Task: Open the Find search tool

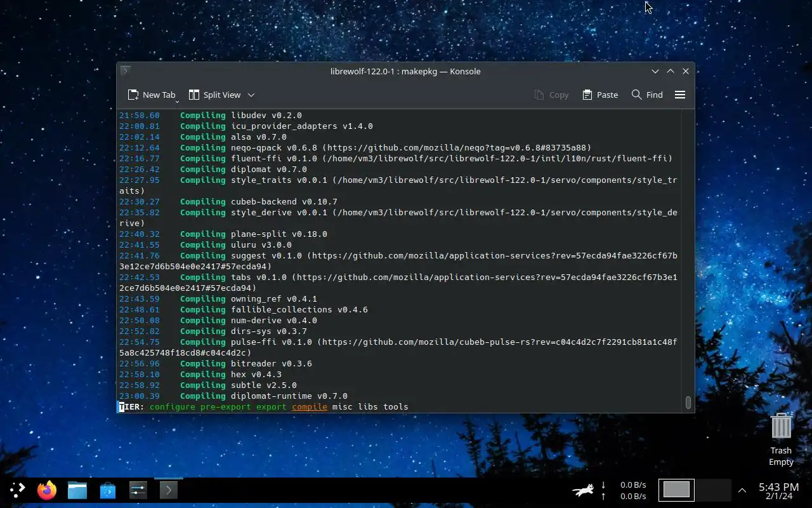Action: coord(647,95)
